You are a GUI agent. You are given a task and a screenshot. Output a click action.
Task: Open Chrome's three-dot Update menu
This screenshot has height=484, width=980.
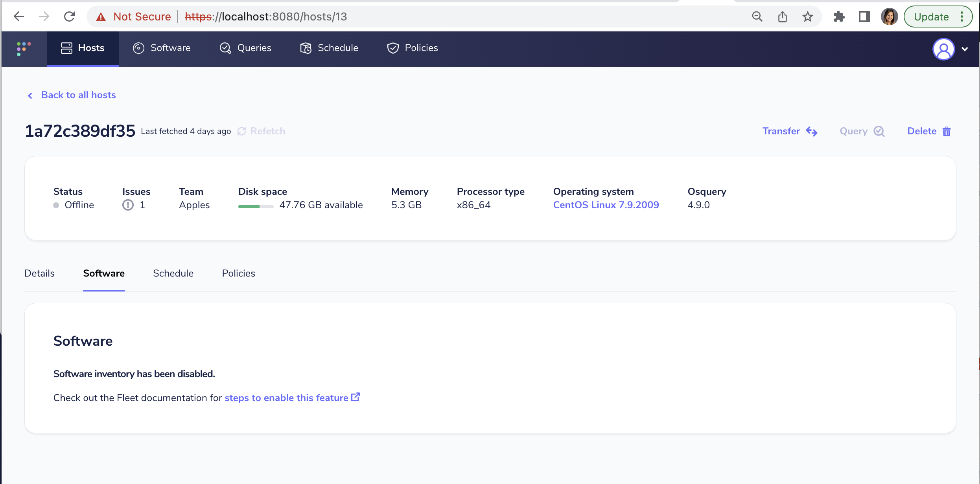pos(962,16)
